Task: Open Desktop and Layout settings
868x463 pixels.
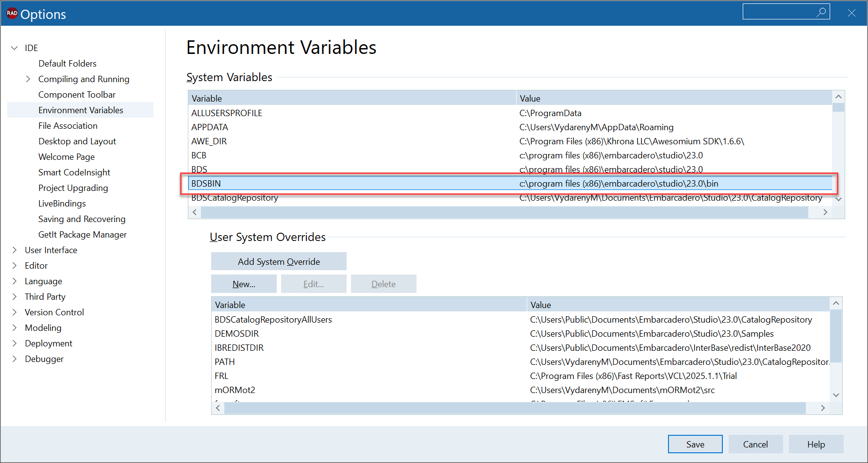Action: pos(77,141)
